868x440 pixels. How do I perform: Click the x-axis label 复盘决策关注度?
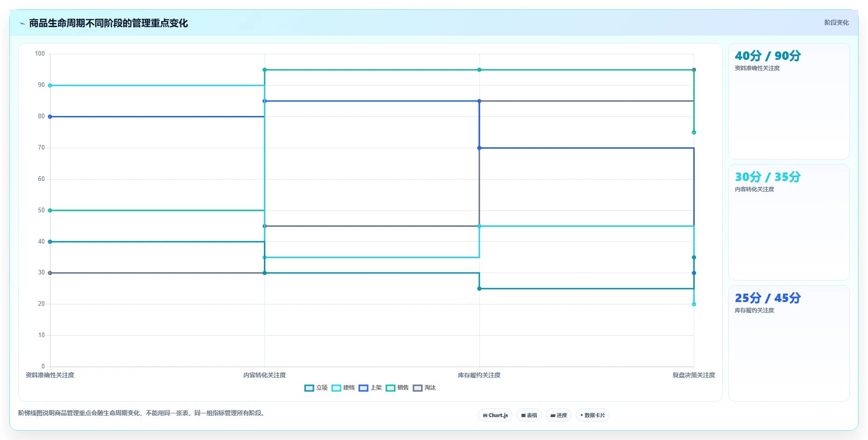(x=694, y=375)
